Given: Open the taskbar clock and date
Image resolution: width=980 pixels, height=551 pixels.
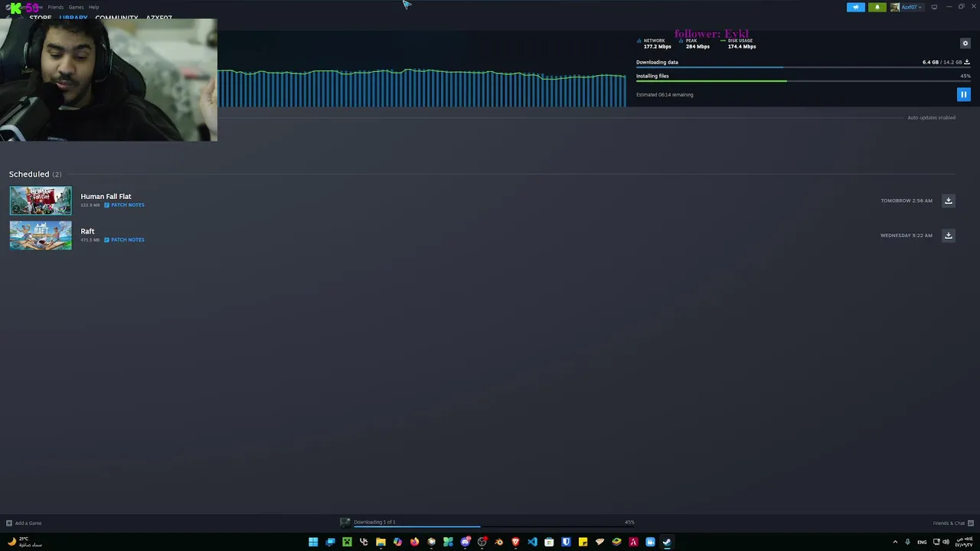Looking at the screenshot, I should [x=962, y=542].
